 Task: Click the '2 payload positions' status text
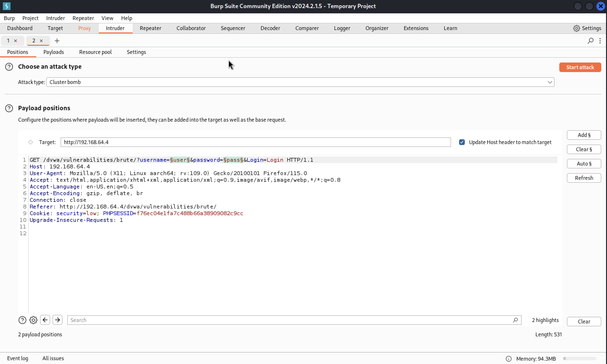40,334
